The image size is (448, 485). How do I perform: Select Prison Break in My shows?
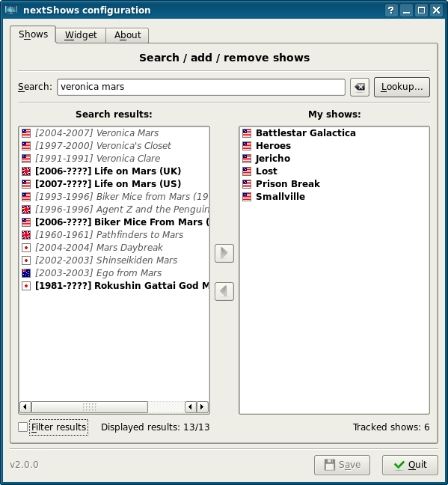click(334, 183)
